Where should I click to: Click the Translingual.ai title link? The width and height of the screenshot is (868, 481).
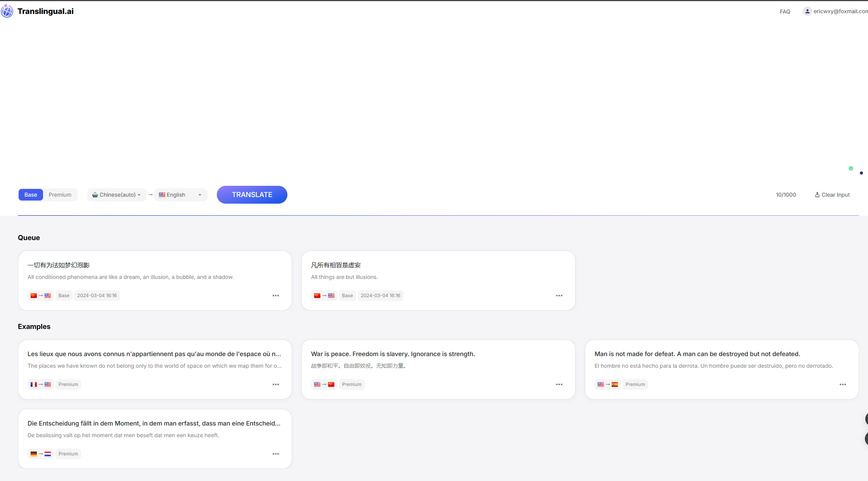(x=45, y=11)
